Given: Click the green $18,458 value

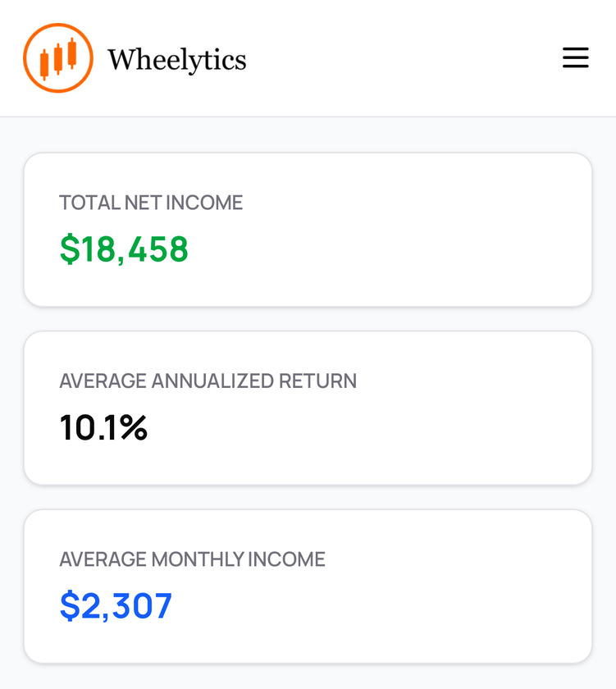Looking at the screenshot, I should [124, 249].
